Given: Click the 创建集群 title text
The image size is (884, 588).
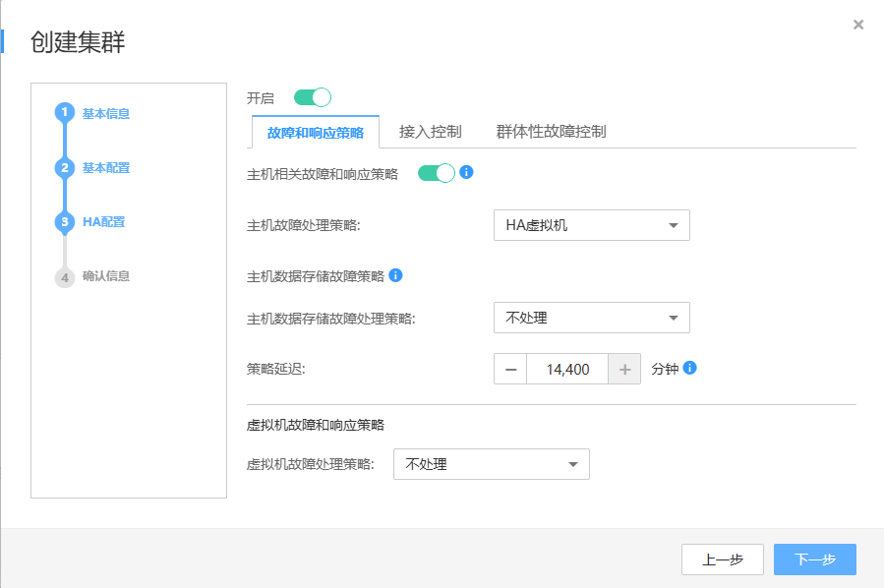Looking at the screenshot, I should click(x=78, y=42).
